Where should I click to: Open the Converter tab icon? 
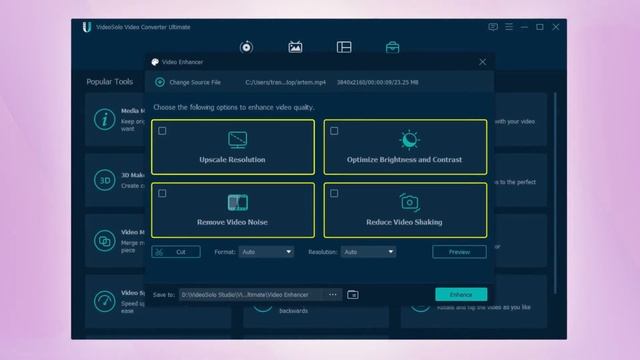click(246, 47)
